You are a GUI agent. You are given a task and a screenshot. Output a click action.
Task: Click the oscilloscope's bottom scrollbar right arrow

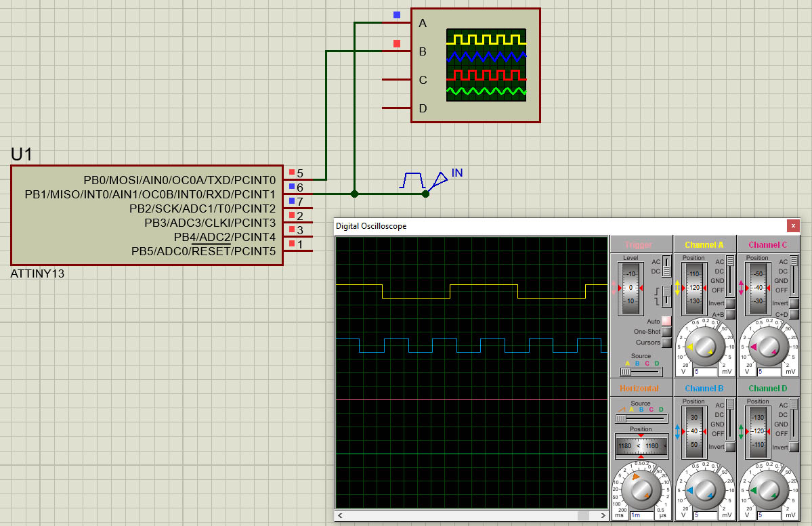(x=603, y=516)
